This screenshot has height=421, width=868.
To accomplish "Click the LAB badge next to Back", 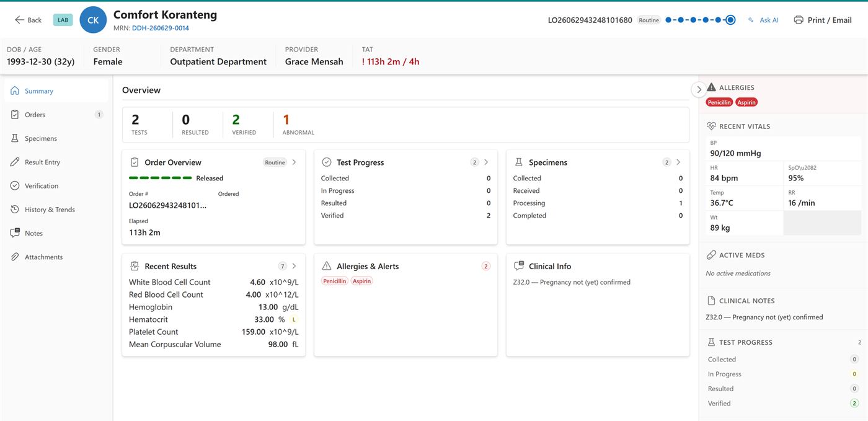I will [63, 20].
